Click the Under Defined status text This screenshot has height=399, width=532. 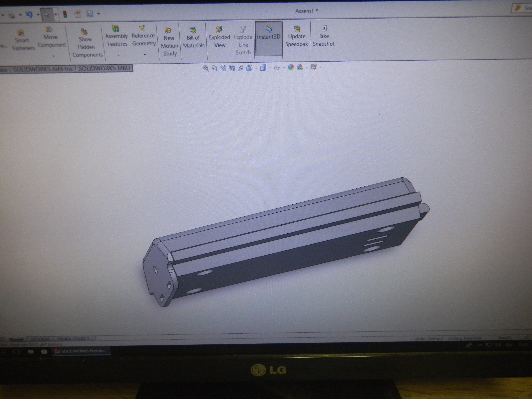[x=428, y=339]
